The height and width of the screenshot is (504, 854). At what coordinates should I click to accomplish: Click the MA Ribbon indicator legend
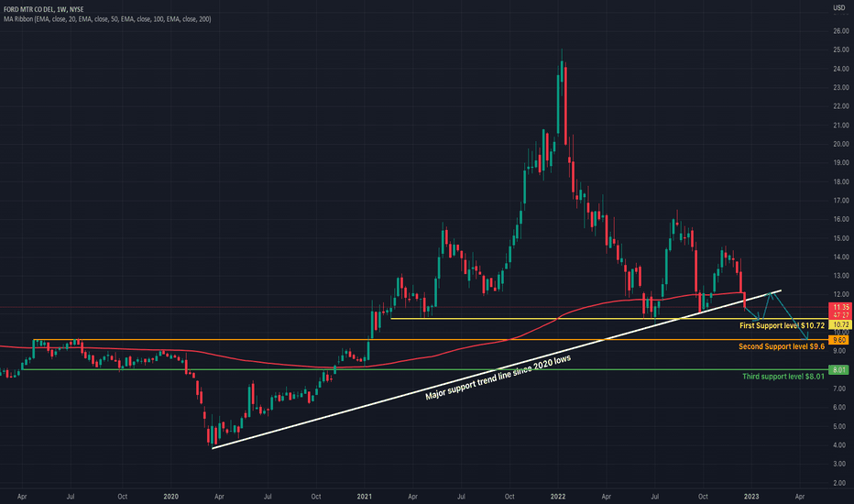(107, 19)
